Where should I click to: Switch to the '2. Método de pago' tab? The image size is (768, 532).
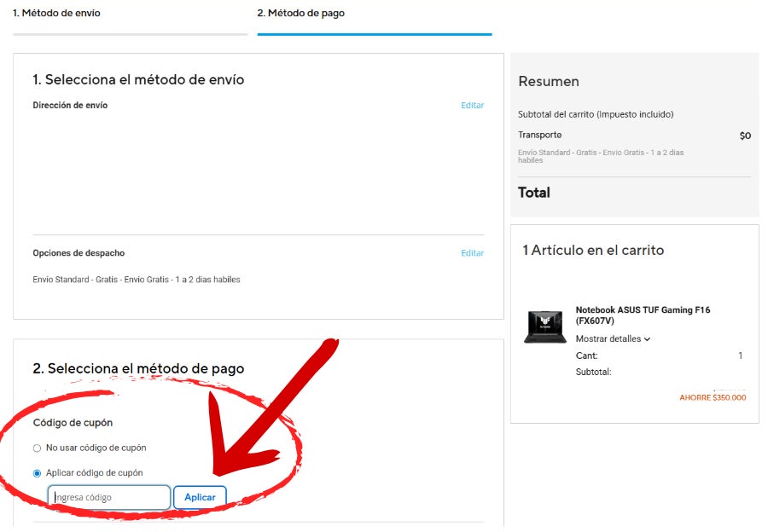click(301, 14)
